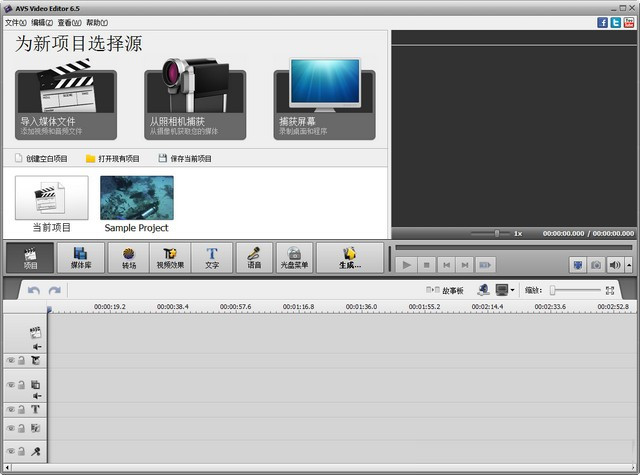
Task: Open the 文件 menu
Action: tap(15, 22)
